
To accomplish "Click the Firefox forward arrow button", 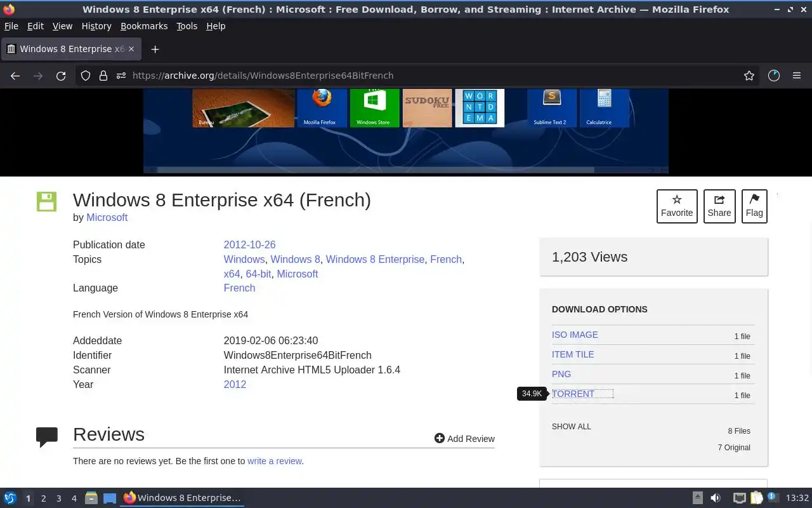I will (38, 76).
